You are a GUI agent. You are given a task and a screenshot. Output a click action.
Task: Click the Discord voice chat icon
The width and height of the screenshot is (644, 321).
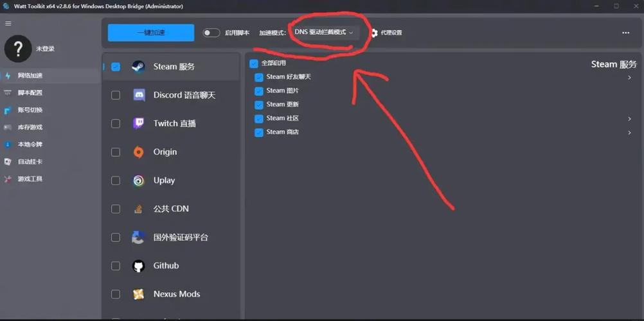(138, 95)
